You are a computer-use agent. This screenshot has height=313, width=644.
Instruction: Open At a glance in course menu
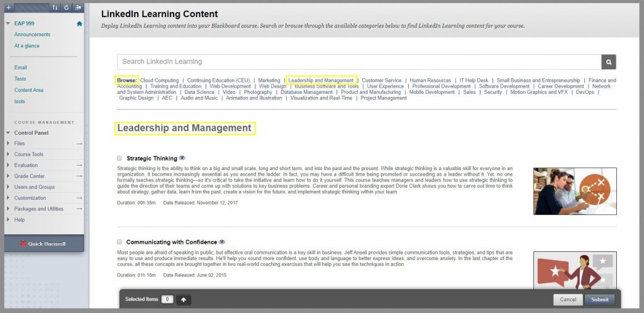click(26, 46)
